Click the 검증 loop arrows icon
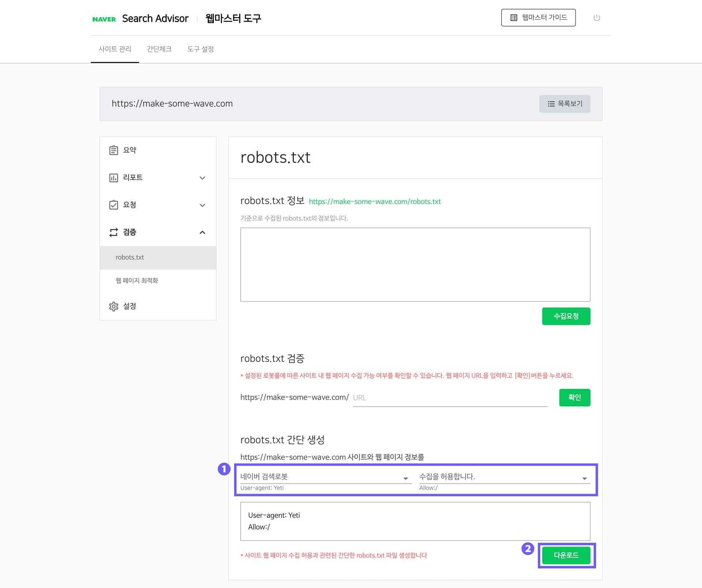The width and height of the screenshot is (702, 588). tap(114, 232)
